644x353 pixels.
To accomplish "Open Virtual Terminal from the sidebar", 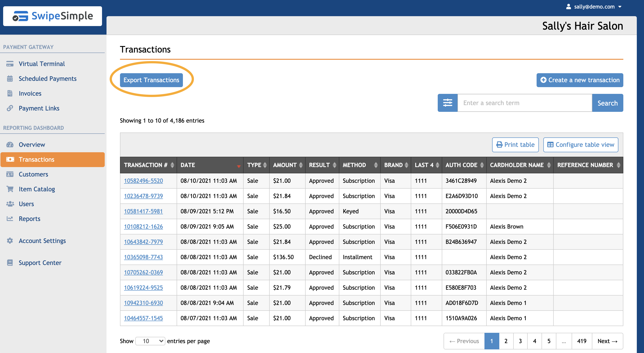I will [42, 64].
